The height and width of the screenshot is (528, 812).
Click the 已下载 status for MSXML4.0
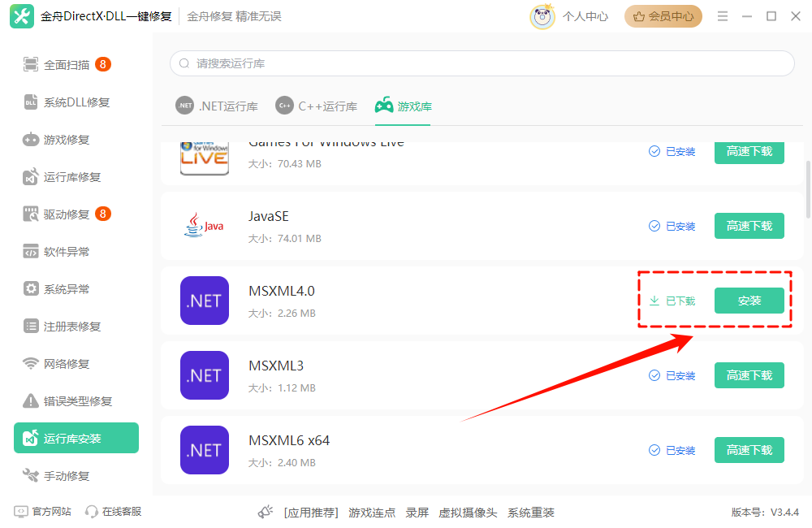[x=672, y=301]
